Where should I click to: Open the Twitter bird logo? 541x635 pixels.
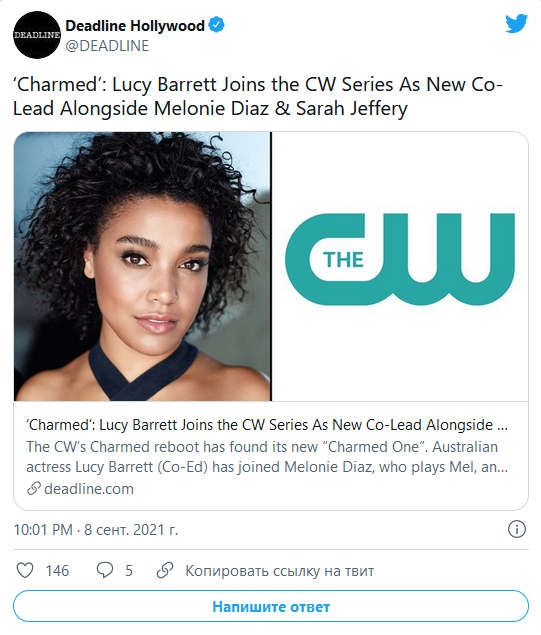point(516,23)
